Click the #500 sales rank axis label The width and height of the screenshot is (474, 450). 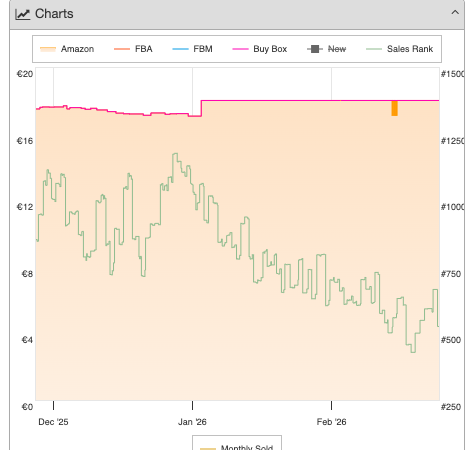[x=451, y=340]
